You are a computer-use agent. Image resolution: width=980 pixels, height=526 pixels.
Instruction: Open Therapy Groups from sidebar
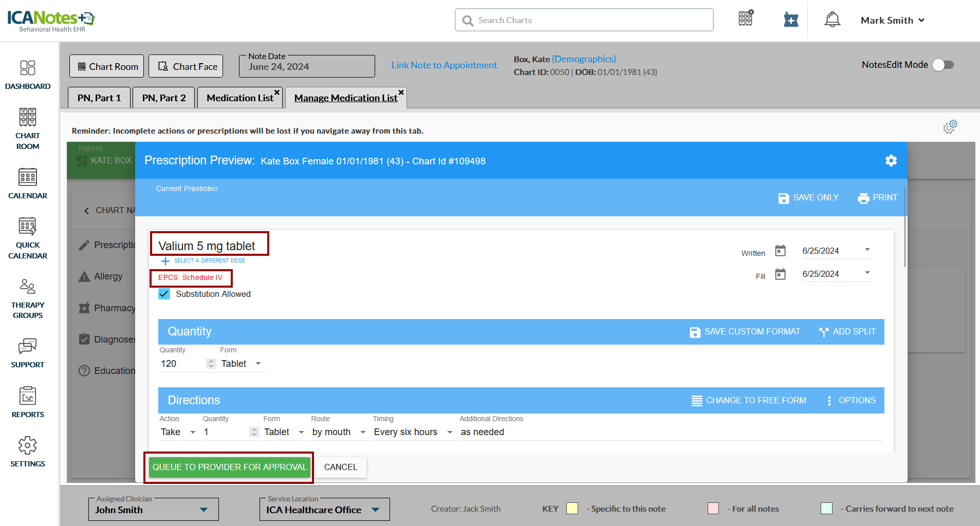(x=28, y=298)
